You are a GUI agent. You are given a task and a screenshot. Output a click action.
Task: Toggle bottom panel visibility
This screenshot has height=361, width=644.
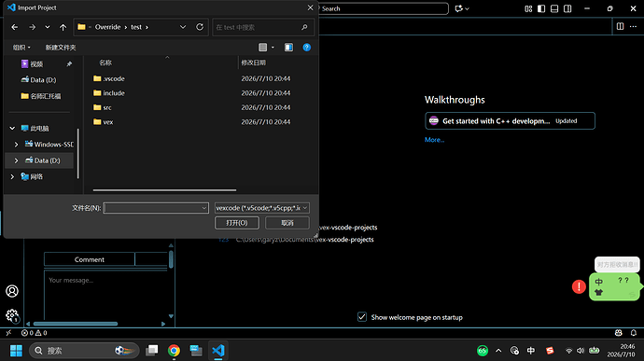[554, 8]
